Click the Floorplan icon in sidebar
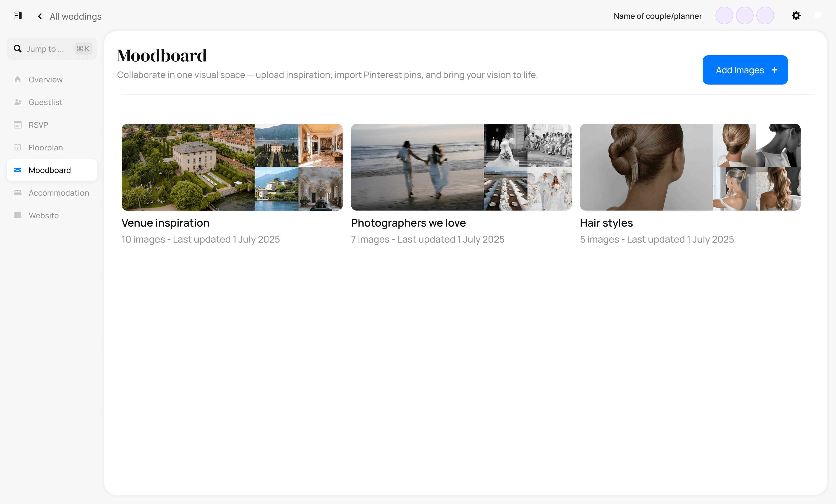Screen dimensions: 836x504 coord(18,148)
